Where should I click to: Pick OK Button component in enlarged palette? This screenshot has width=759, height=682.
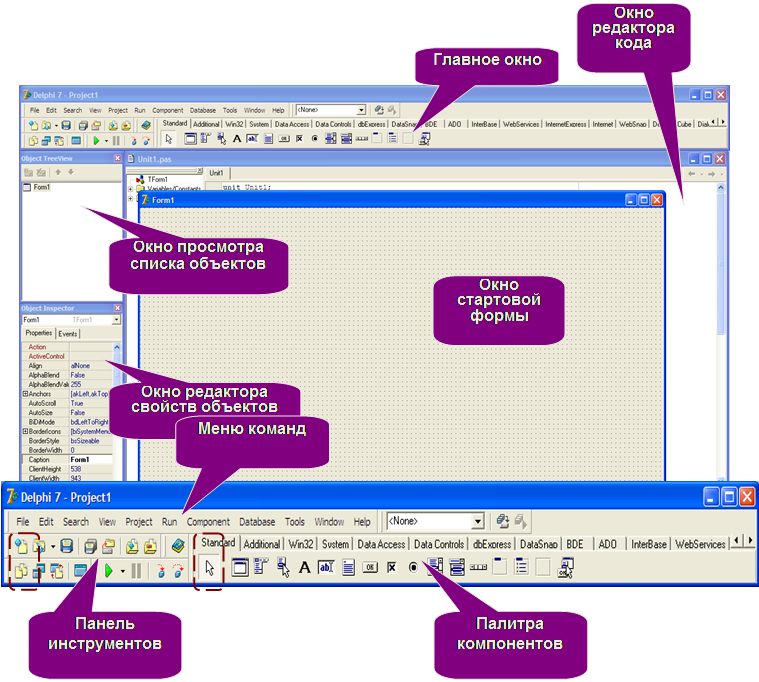coord(370,567)
